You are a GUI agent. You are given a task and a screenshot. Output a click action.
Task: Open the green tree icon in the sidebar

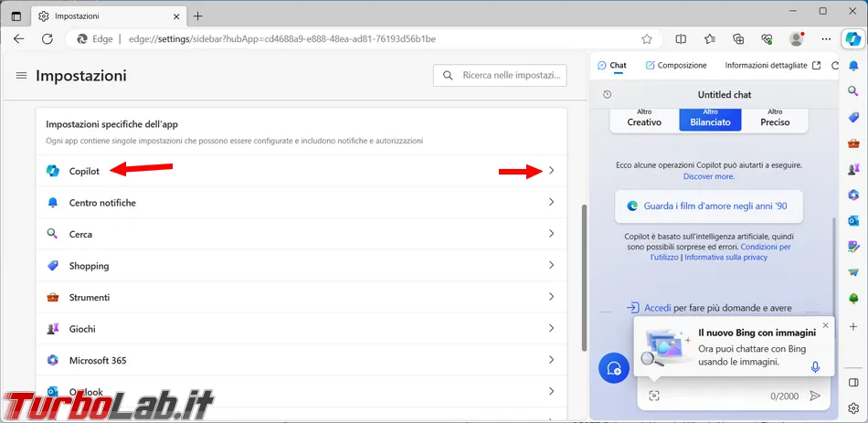point(853,299)
